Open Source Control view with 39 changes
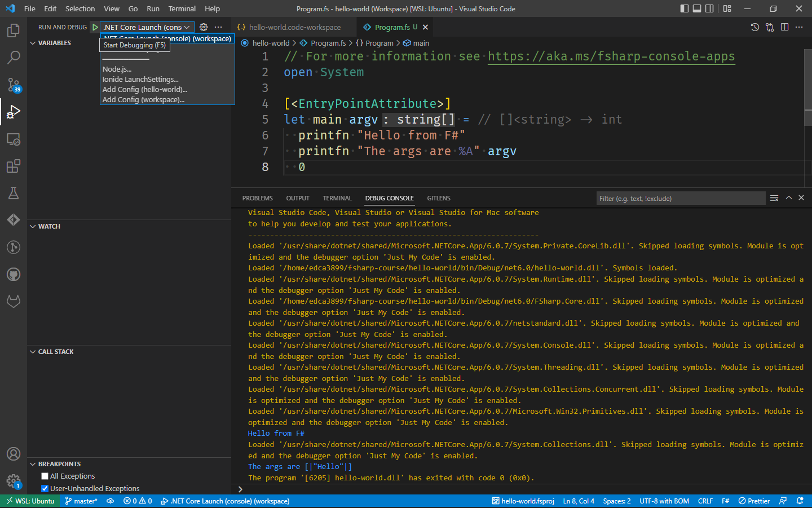812x508 pixels. coord(14,85)
